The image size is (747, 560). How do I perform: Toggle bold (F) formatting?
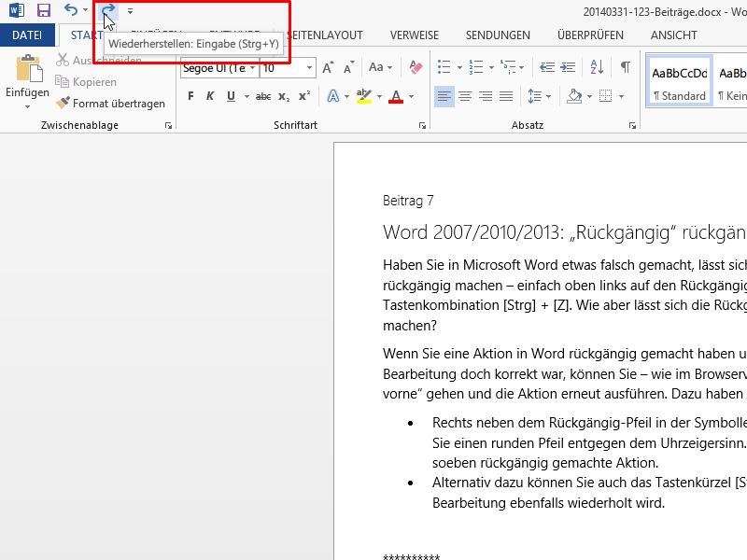190,96
